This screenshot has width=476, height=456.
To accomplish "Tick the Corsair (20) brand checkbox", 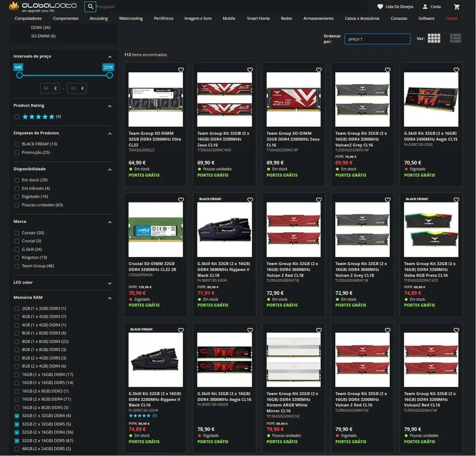I will tap(17, 233).
